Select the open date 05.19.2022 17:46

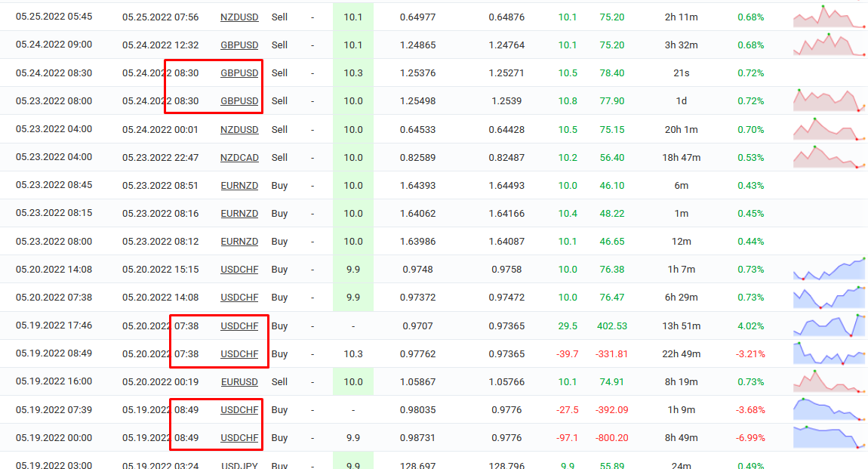[x=54, y=325]
